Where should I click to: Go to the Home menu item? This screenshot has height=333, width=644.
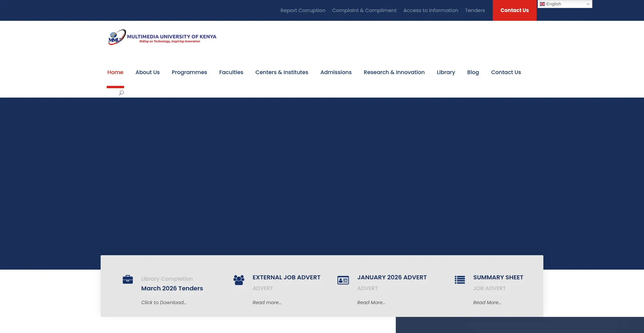(x=115, y=72)
